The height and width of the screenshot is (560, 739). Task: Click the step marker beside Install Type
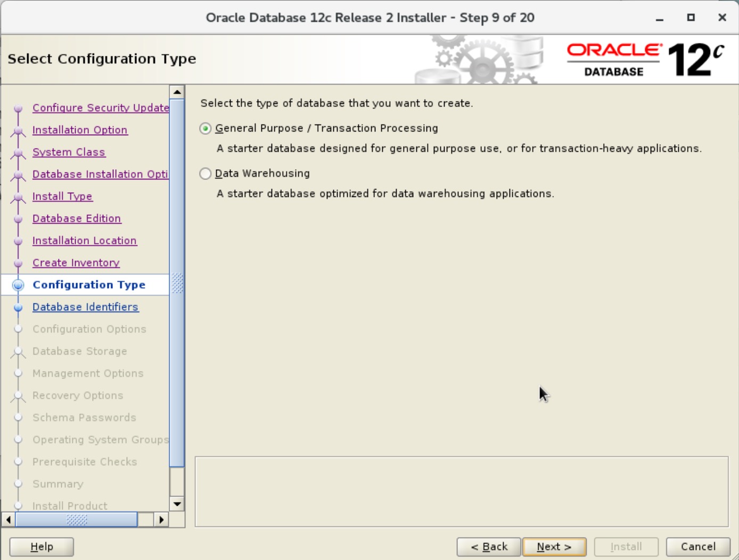click(18, 197)
